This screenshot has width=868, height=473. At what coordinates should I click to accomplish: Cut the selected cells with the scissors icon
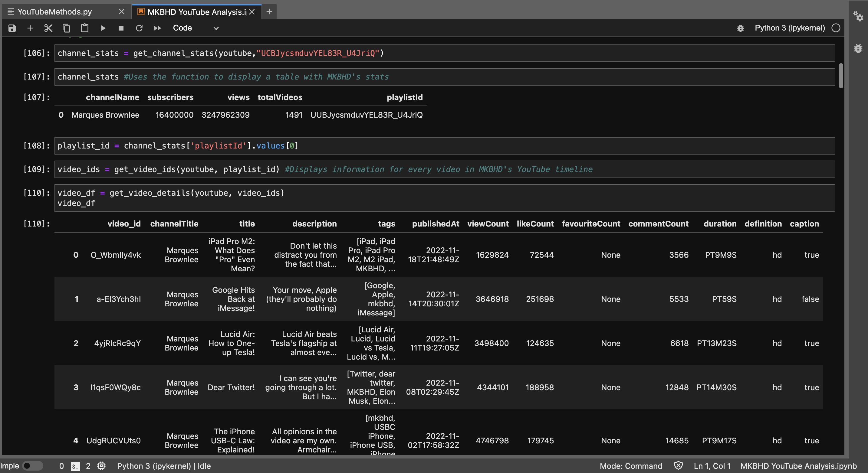[x=48, y=28]
